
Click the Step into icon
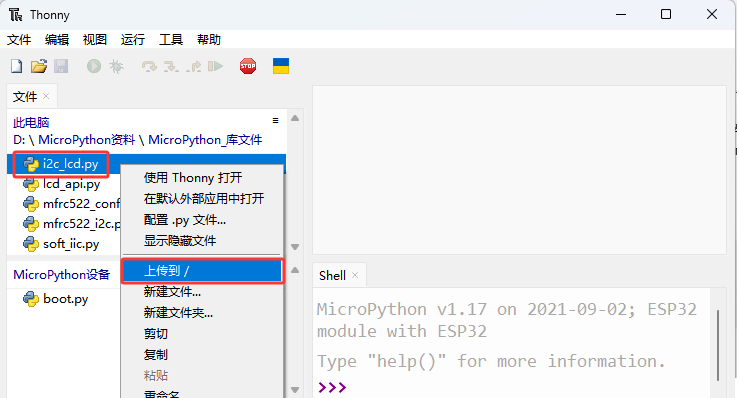(171, 66)
